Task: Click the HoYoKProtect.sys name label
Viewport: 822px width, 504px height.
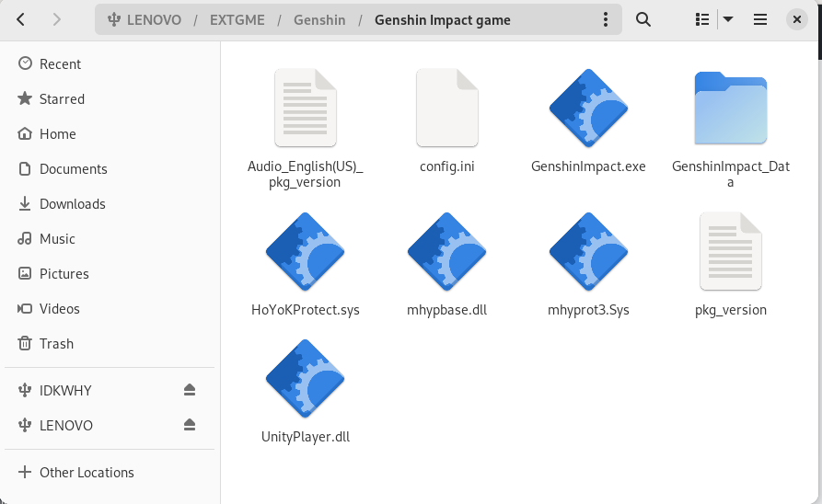Action: tap(306, 310)
